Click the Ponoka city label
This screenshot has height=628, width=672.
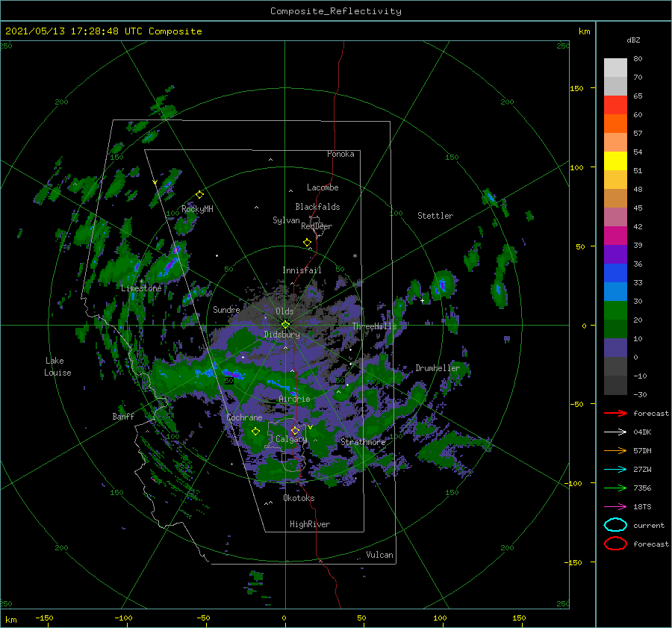[x=340, y=154]
